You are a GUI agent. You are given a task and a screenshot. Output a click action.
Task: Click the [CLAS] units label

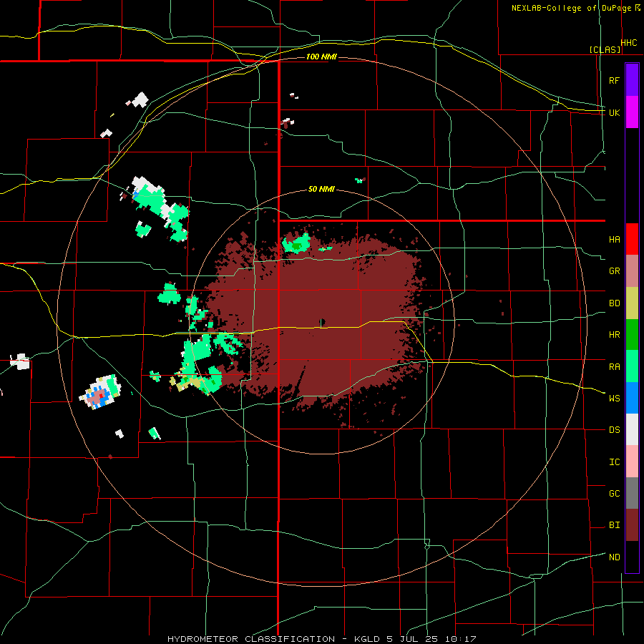605,49
